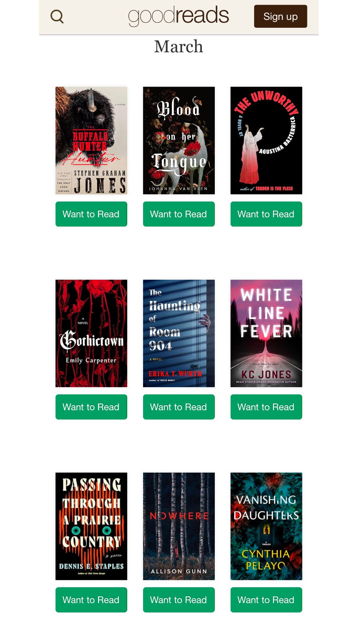Click the goodreads logo
The height and width of the screenshot is (624, 364).
[178, 16]
